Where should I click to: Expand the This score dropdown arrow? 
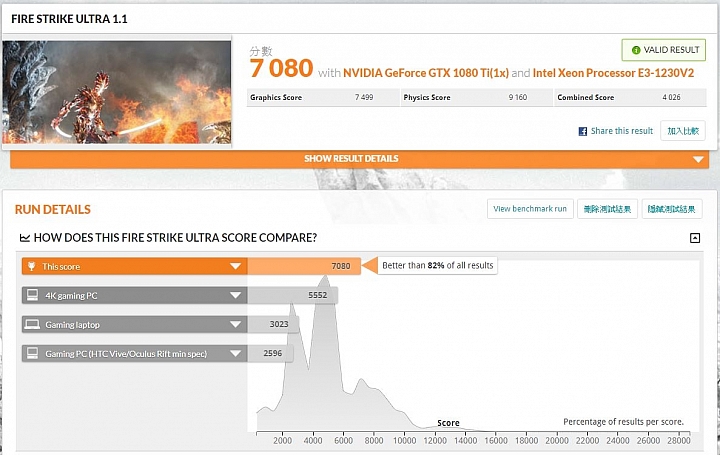click(236, 266)
